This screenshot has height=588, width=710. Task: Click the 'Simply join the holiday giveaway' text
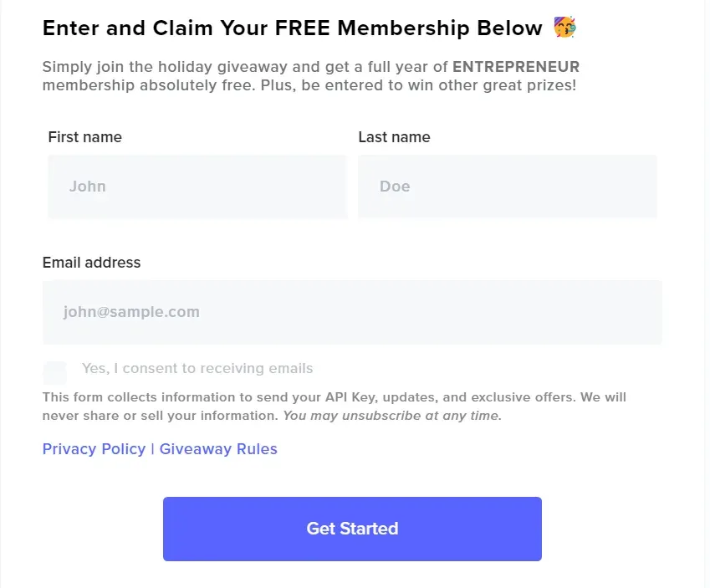click(x=167, y=67)
